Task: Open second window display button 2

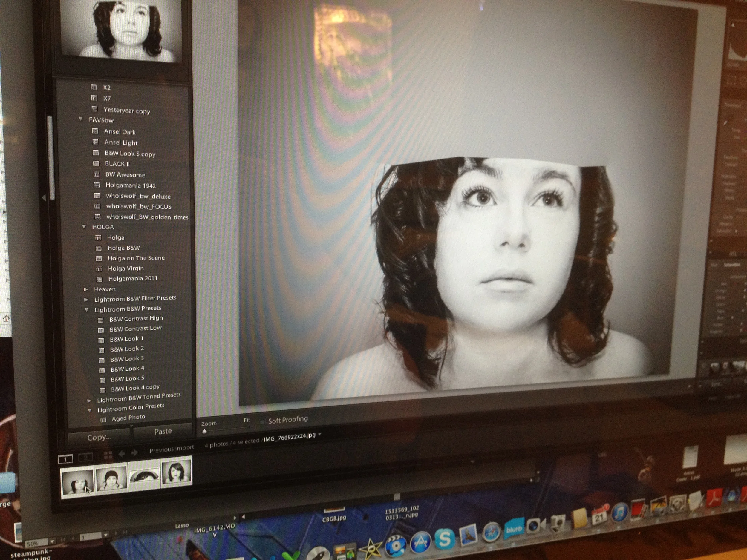Action: click(86, 457)
